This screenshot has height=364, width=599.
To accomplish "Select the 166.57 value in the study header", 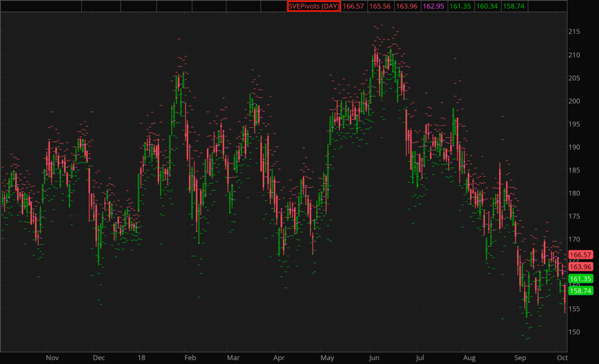I will tap(353, 6).
